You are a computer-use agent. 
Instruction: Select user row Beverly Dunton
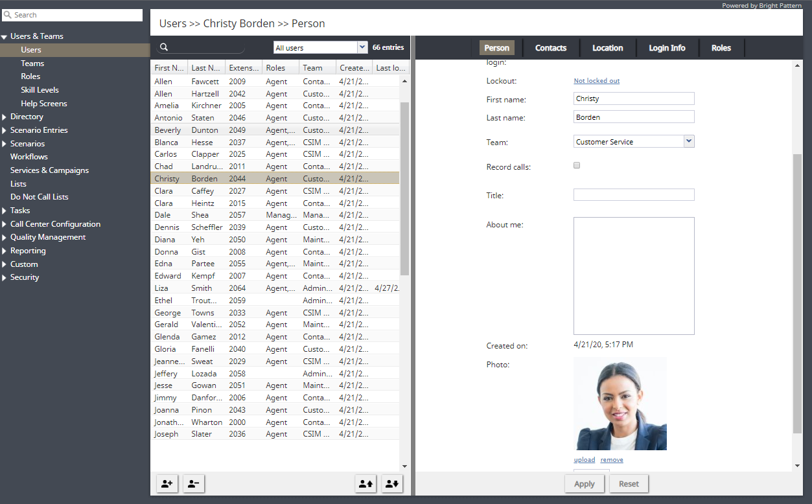click(x=275, y=130)
